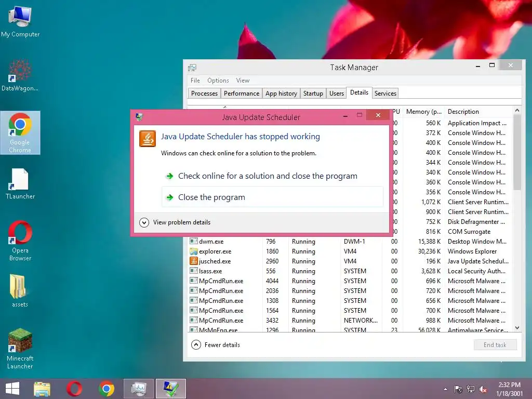Choose Check online for a solution
532x399 pixels.
click(272, 176)
